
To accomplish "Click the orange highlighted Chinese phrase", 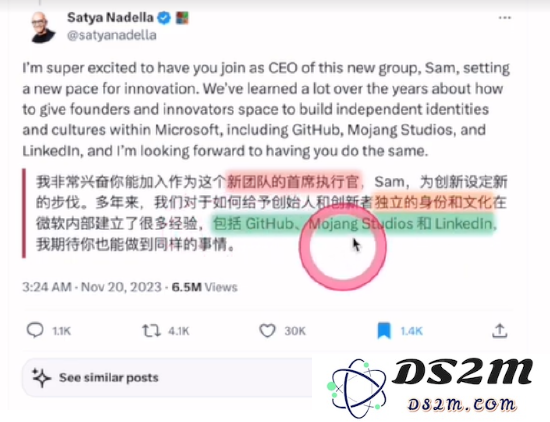I will click(432, 202).
